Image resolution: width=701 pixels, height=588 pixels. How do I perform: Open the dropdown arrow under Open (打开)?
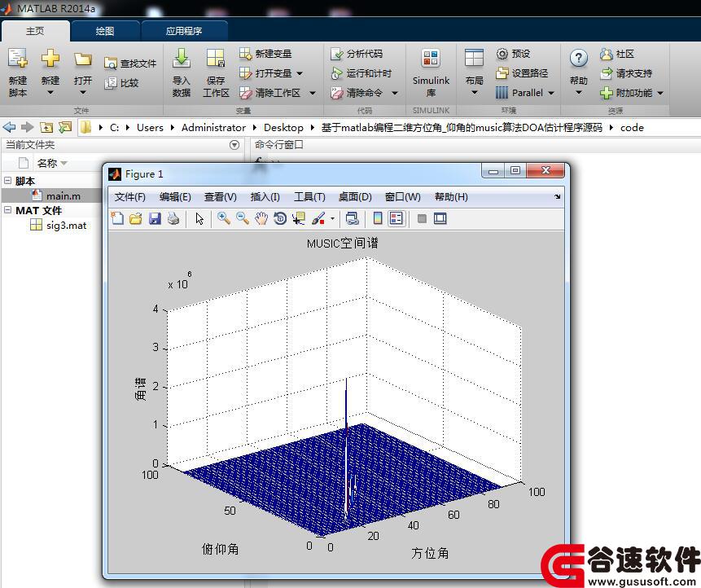click(83, 93)
